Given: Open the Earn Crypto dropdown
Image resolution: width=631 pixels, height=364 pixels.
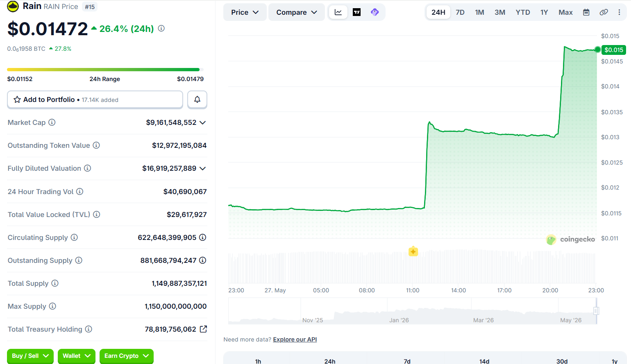Looking at the screenshot, I should click(x=127, y=356).
